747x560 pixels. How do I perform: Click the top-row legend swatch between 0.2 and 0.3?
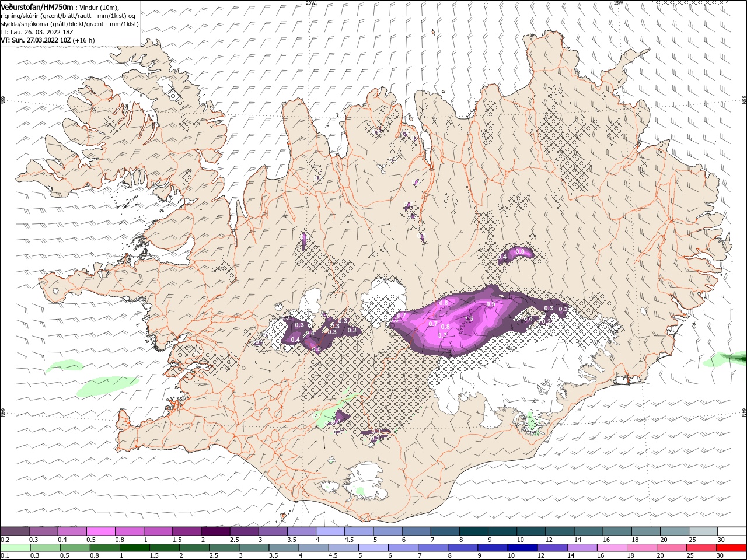click(x=15, y=531)
